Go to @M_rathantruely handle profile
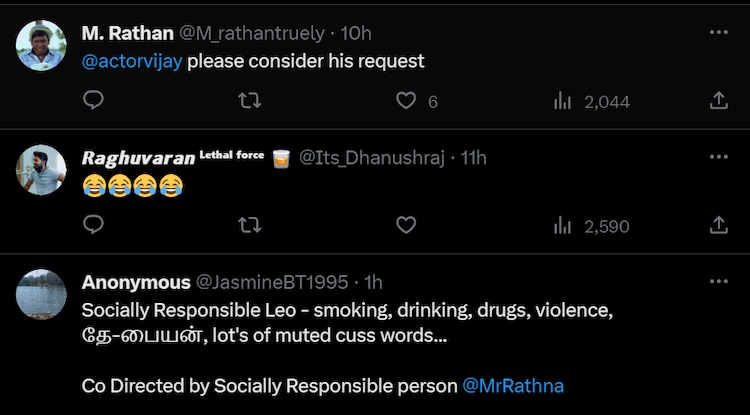Viewport: 750px width, 415px height. (251, 33)
